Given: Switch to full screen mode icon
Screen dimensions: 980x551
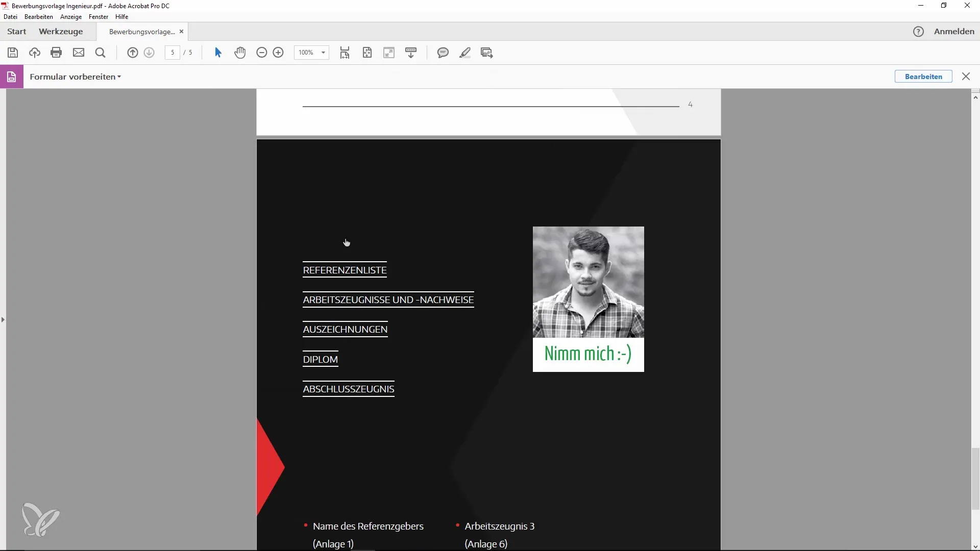Looking at the screenshot, I should click(x=389, y=53).
